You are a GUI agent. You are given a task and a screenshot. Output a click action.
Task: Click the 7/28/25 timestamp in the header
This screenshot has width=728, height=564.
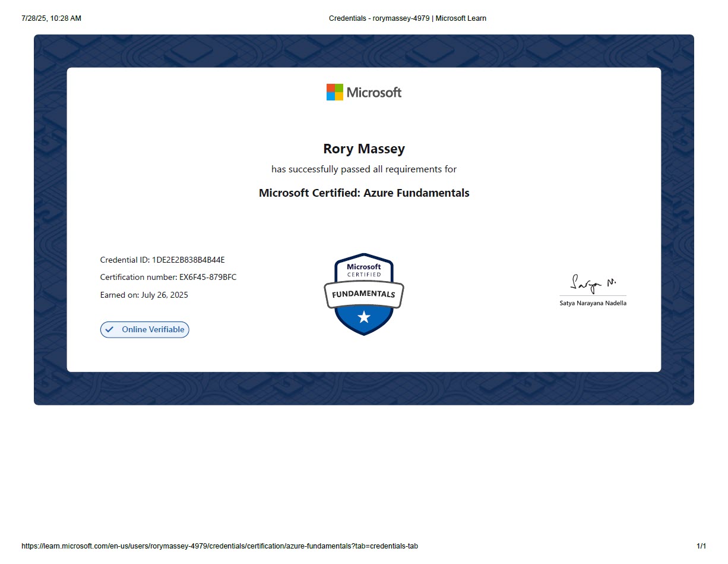tap(51, 18)
